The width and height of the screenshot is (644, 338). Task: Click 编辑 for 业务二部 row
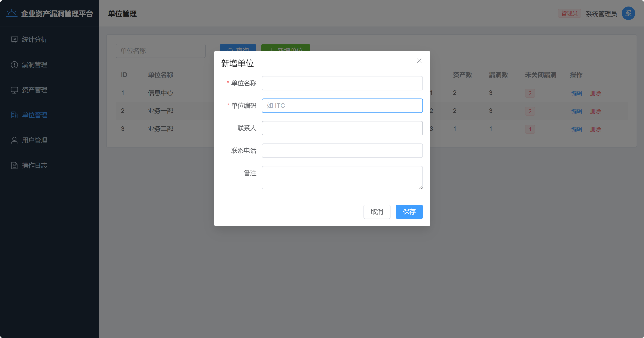pos(577,129)
